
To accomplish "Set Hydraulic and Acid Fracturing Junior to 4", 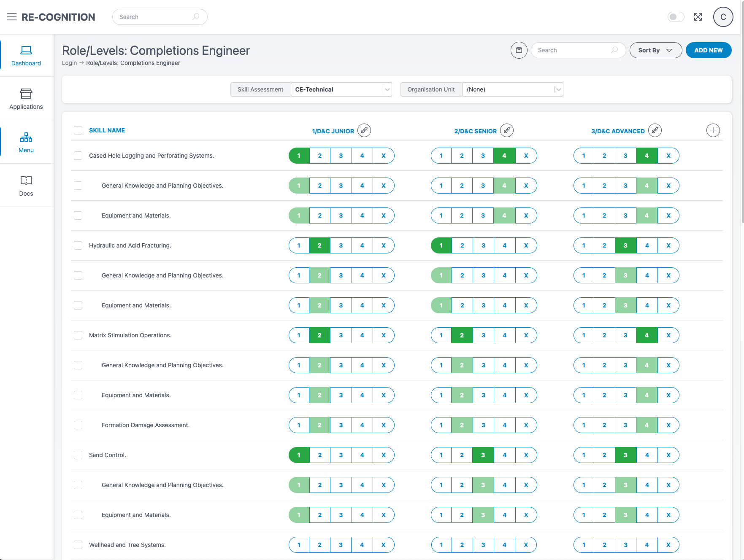I will (362, 245).
